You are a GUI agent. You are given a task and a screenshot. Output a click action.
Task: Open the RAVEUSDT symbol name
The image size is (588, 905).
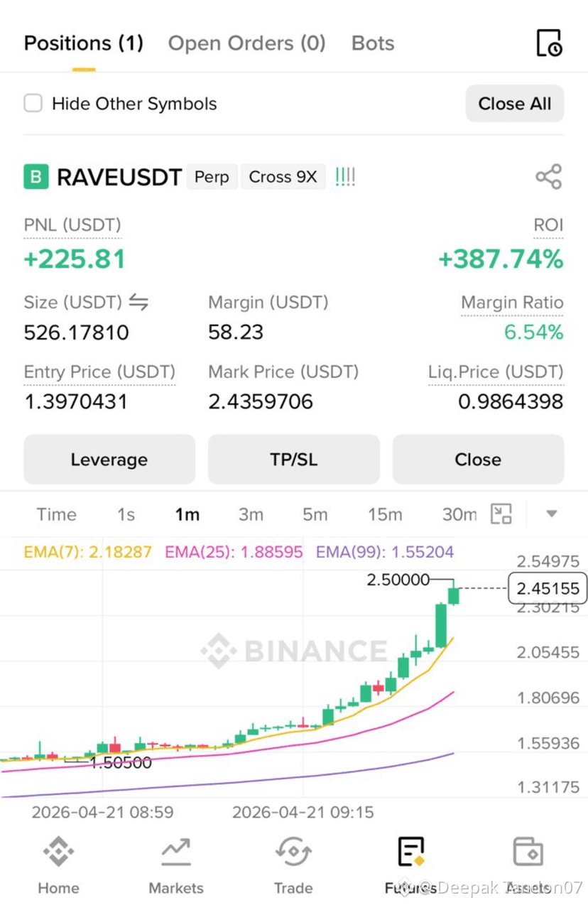(119, 177)
